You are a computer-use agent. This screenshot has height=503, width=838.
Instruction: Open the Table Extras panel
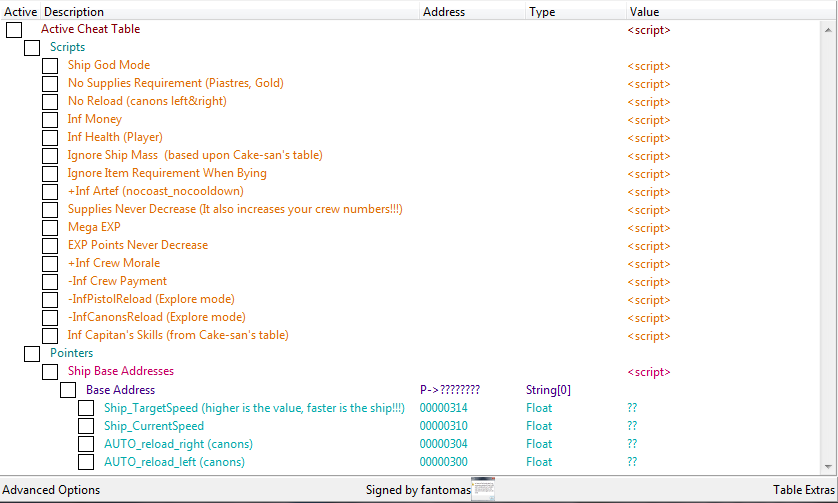point(803,490)
